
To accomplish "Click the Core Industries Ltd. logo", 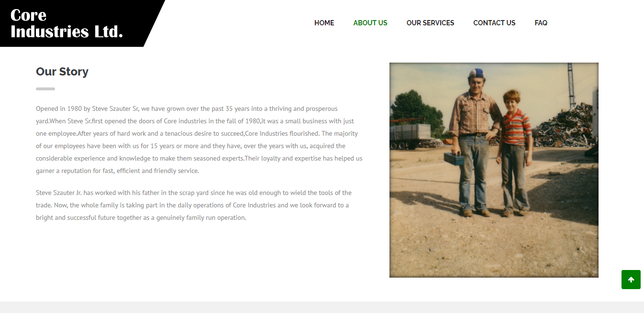I will point(67,23).
